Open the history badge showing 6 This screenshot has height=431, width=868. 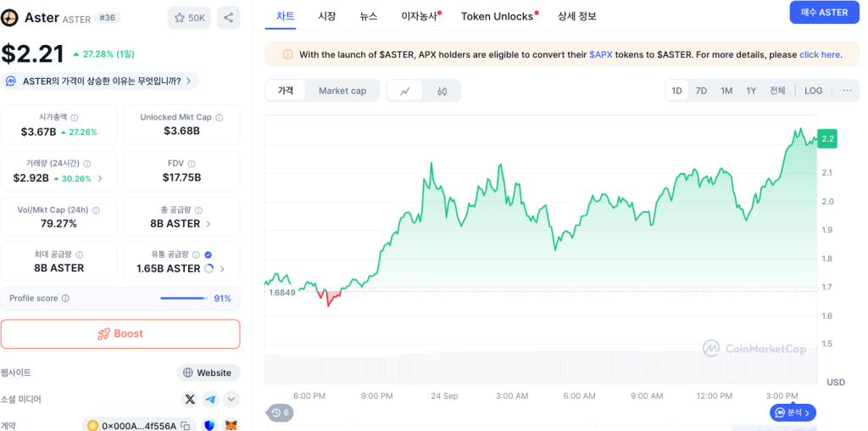pyautogui.click(x=280, y=412)
